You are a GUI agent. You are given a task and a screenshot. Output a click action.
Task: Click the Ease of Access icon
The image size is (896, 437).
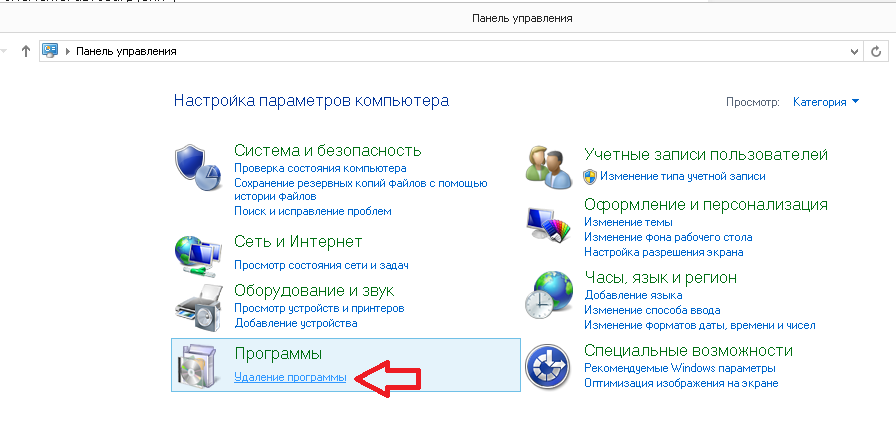click(x=547, y=365)
